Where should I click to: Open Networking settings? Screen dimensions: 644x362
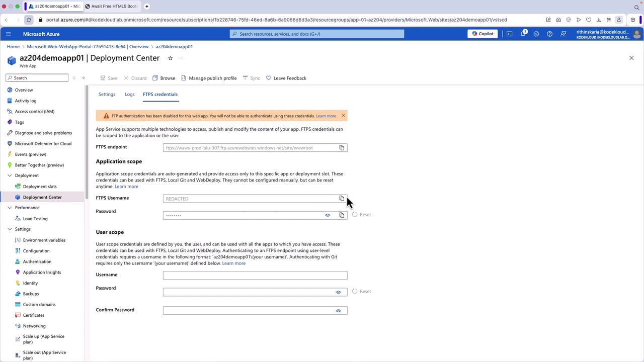pos(34,326)
